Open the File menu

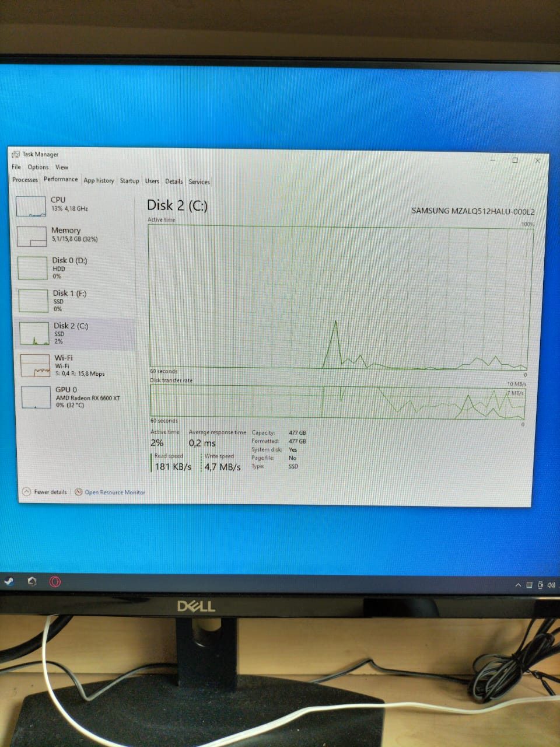[16, 167]
